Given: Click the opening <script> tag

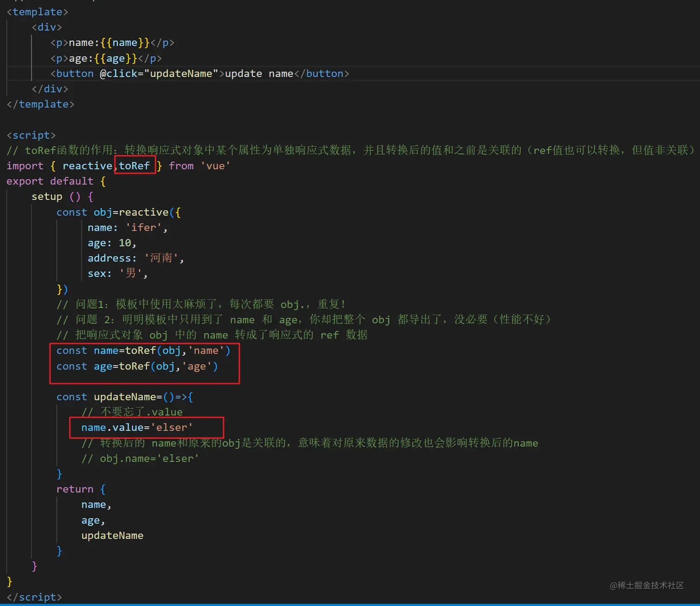Looking at the screenshot, I should (x=31, y=135).
